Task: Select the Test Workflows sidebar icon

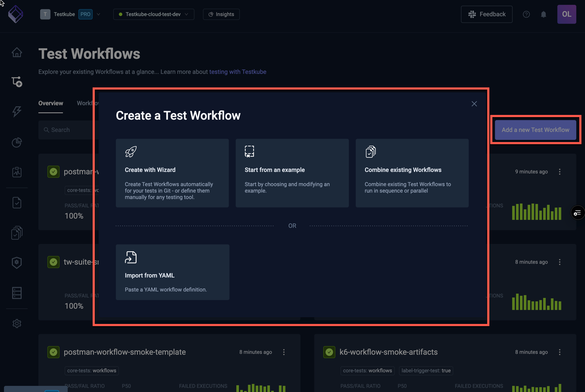Action: click(16, 81)
